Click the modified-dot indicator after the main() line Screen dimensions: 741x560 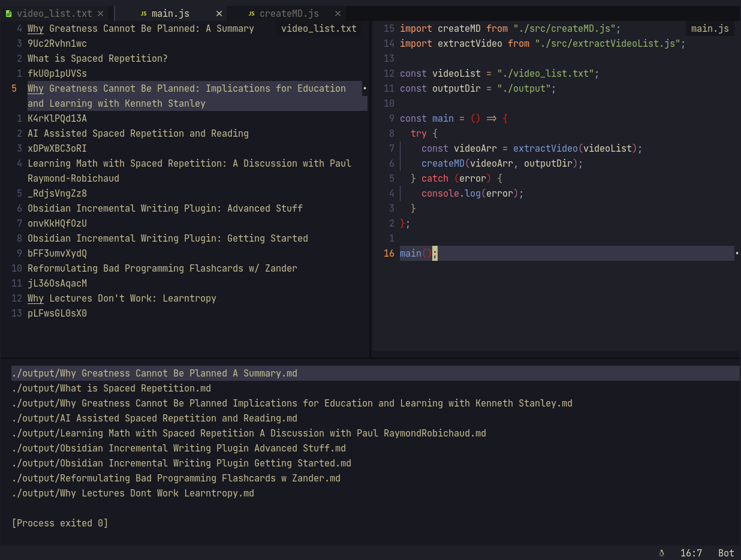point(737,253)
